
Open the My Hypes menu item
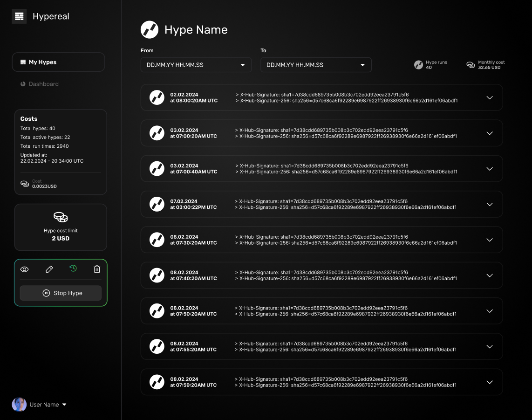tap(58, 62)
